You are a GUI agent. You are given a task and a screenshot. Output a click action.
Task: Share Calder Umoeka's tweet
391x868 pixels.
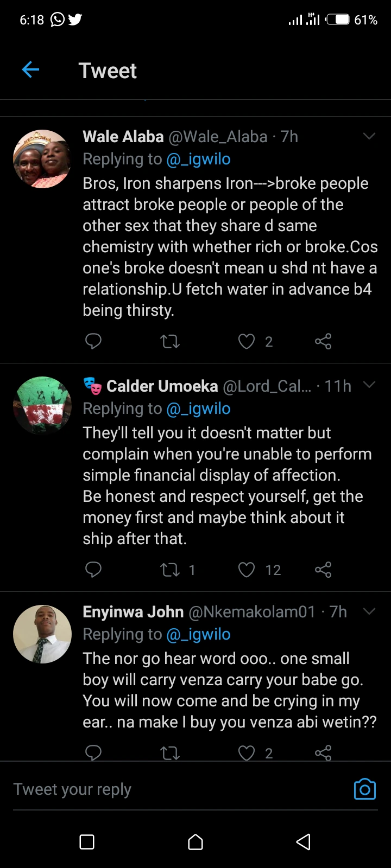pos(323,570)
